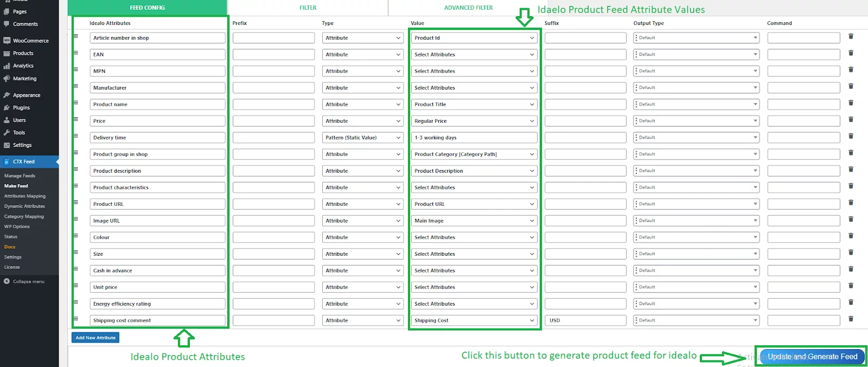868x367 pixels.
Task: Open the Product Category [Category Path] value dropdown
Action: click(x=474, y=154)
